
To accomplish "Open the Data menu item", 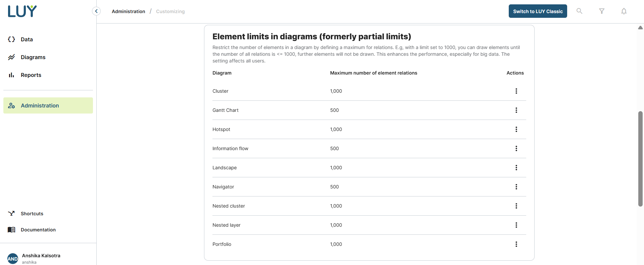I will (27, 39).
